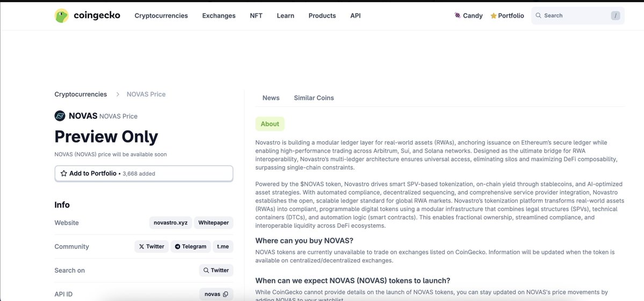
Task: Click the Cryptocurrencies breadcrumb link
Action: point(81,94)
